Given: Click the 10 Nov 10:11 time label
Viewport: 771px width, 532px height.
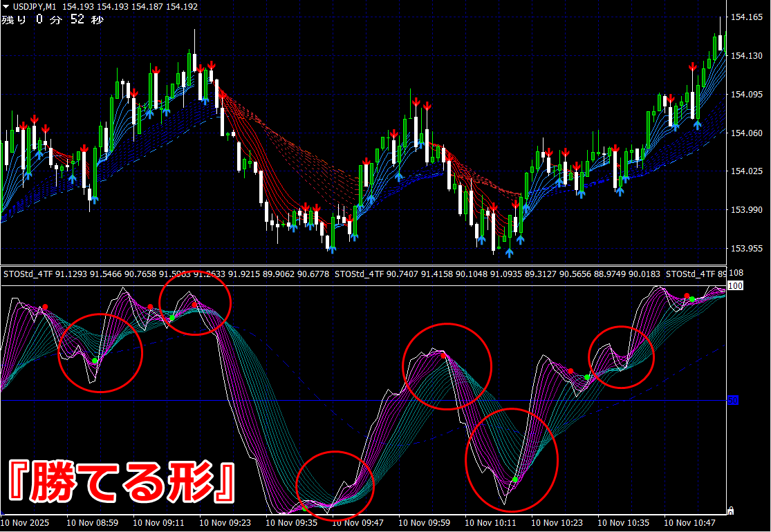Looking at the screenshot, I should (491, 522).
